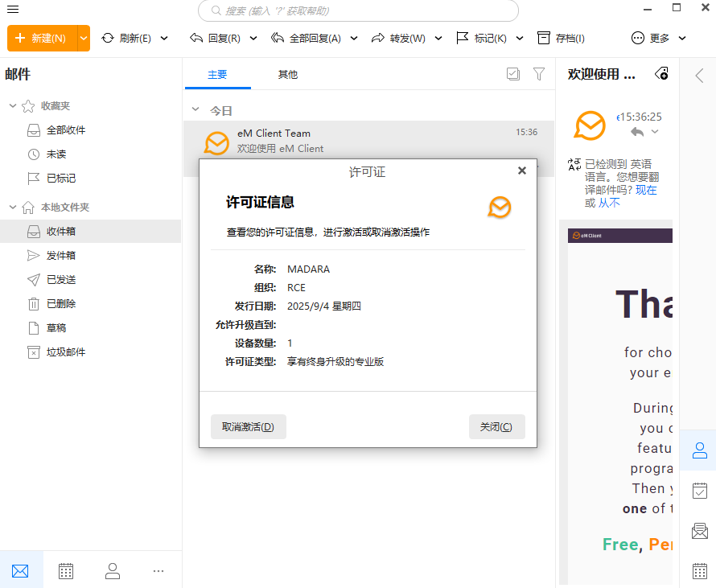Image resolution: width=716 pixels, height=588 pixels.
Task: Open the 更多 more options icon
Action: pyautogui.click(x=637, y=38)
